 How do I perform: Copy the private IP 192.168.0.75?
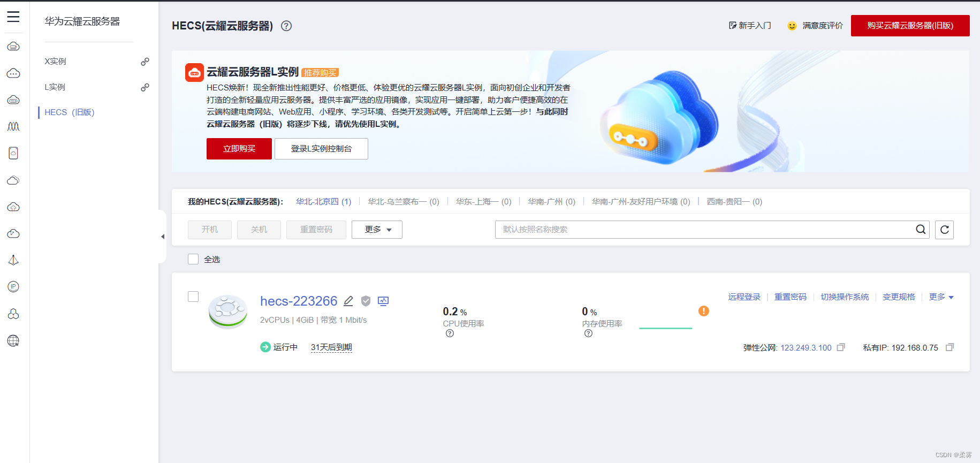click(x=949, y=347)
